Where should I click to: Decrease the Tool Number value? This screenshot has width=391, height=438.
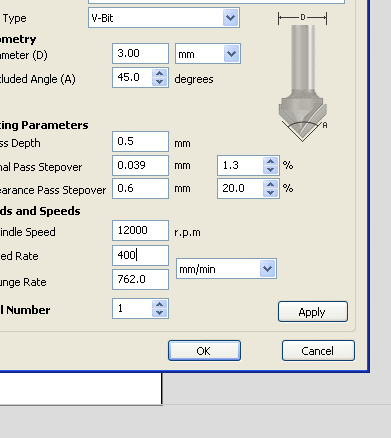pyautogui.click(x=160, y=313)
